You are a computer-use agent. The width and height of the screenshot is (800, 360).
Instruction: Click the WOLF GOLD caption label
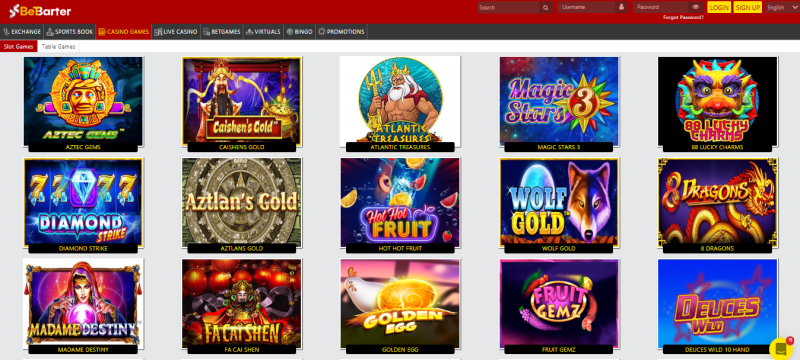[x=559, y=248]
